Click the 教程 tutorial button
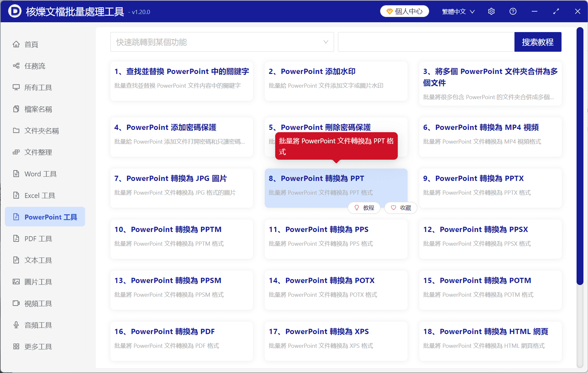Screen dimensions: 588x373 pos(364,207)
